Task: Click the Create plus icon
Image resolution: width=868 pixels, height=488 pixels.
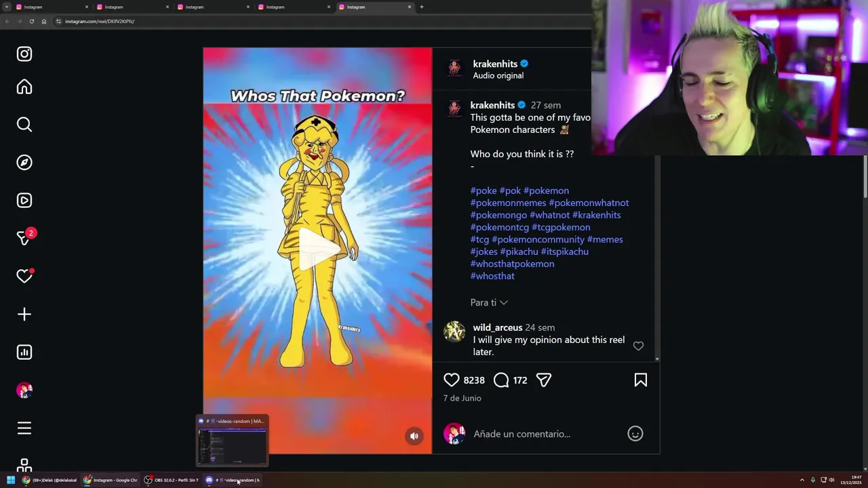Action: tap(24, 314)
